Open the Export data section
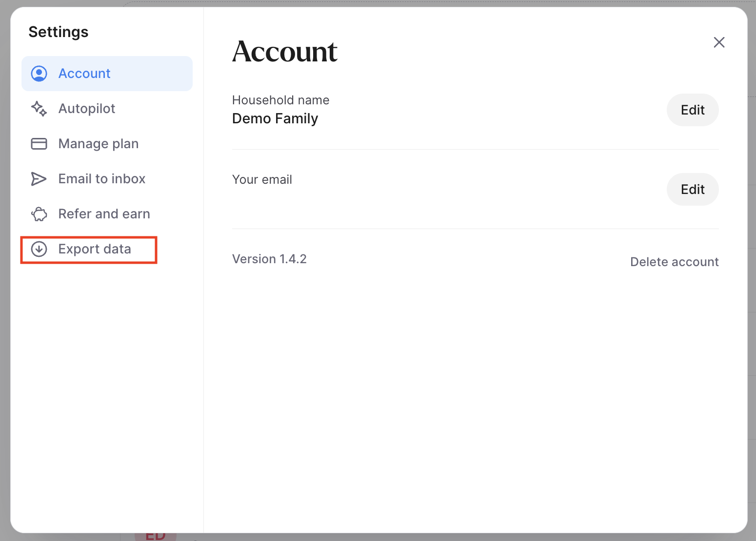 (x=95, y=249)
